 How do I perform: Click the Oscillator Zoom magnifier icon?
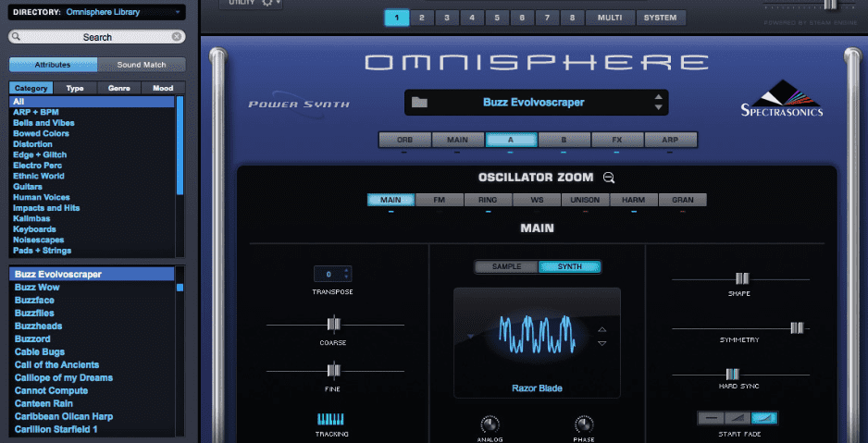[609, 178]
